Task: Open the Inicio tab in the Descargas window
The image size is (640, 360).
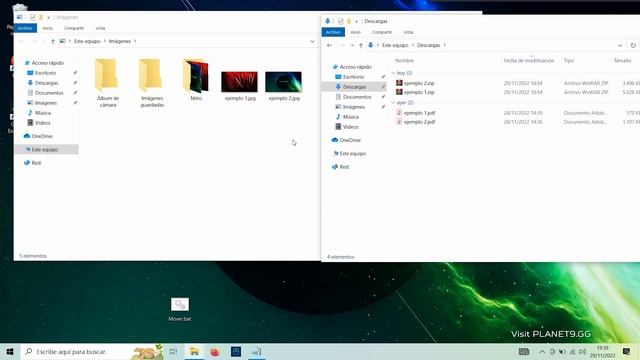Action: click(356, 32)
